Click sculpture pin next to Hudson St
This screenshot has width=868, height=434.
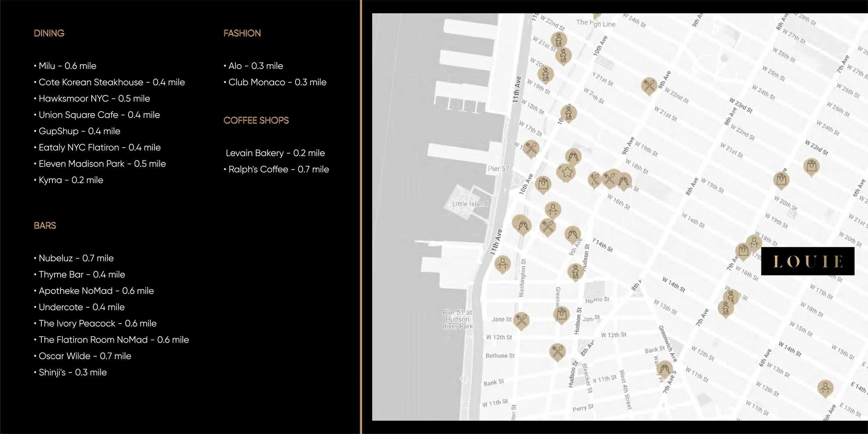(x=575, y=272)
